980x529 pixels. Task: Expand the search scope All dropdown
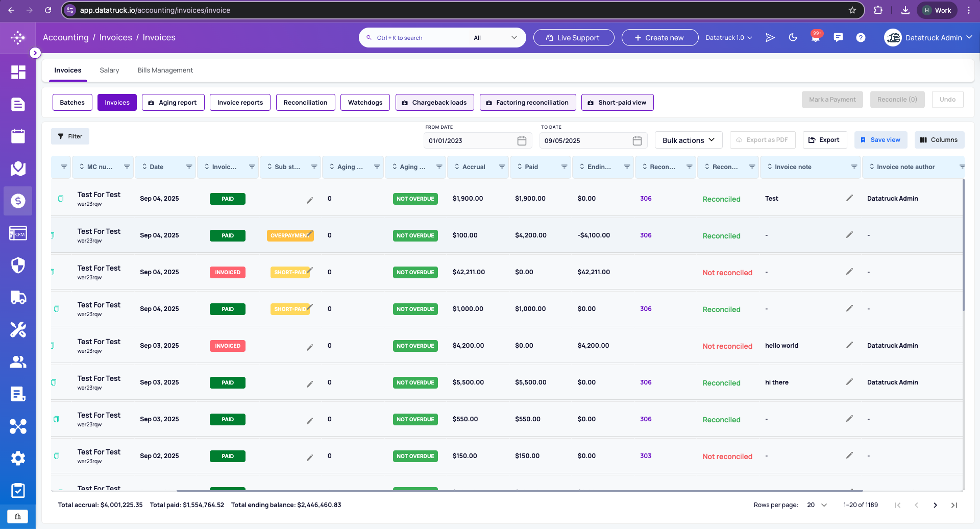[495, 38]
